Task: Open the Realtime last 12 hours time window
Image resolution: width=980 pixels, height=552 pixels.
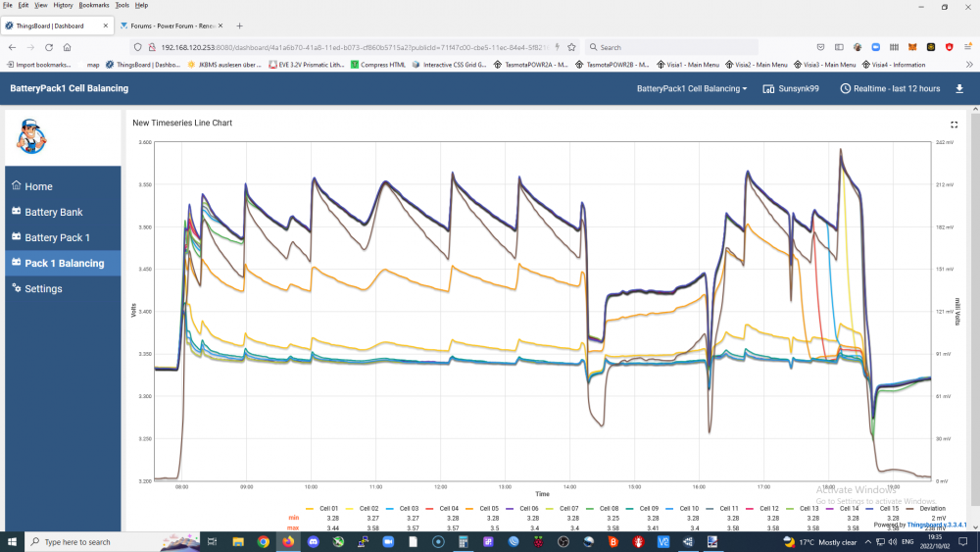Action: 890,89
